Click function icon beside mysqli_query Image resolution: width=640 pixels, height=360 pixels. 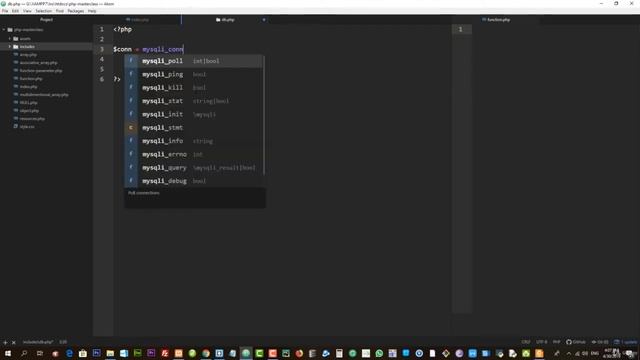(x=131, y=167)
